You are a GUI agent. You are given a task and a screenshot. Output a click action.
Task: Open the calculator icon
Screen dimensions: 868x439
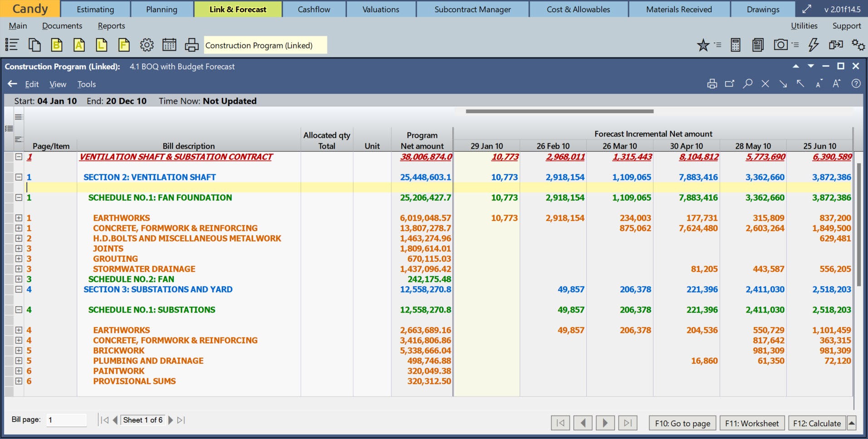736,45
